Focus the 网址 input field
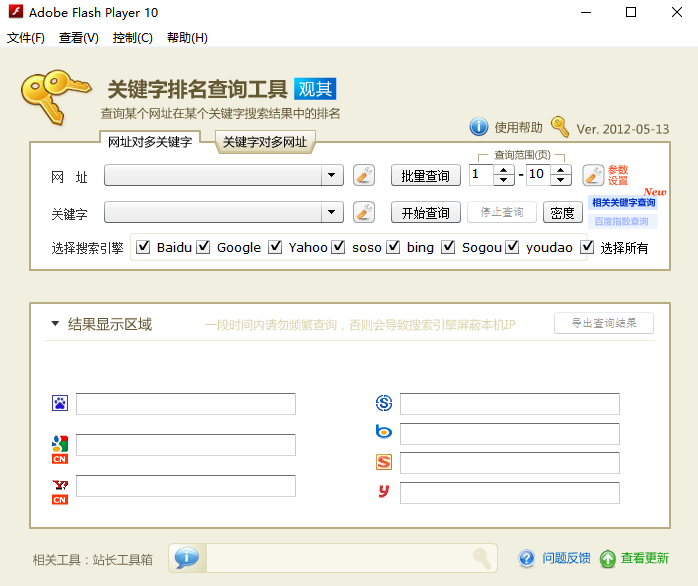This screenshot has width=698, height=586. tap(213, 175)
